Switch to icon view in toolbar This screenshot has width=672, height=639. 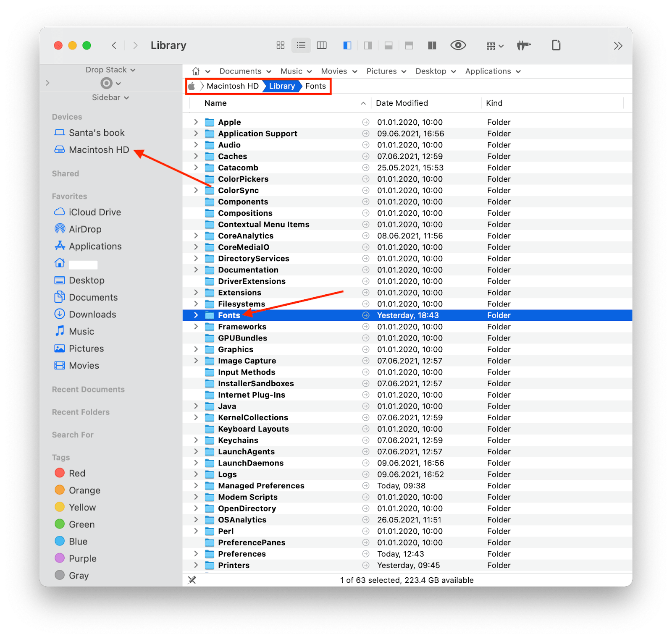pyautogui.click(x=281, y=45)
